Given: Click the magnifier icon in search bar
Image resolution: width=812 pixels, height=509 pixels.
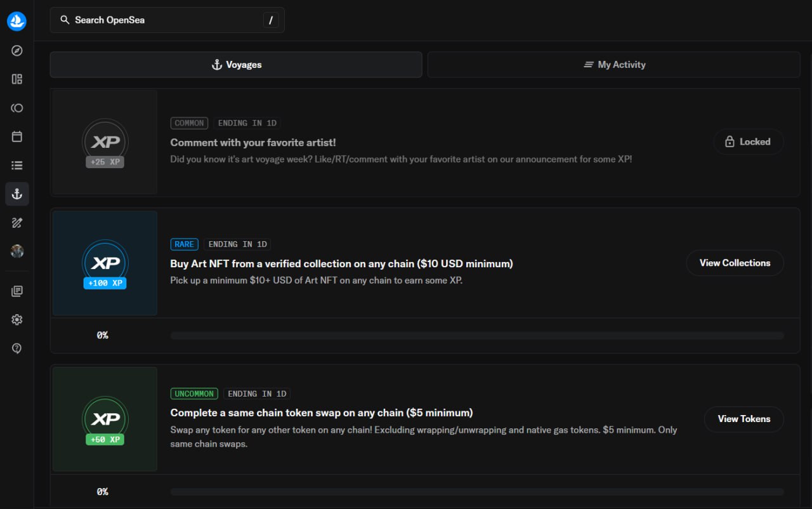Looking at the screenshot, I should 65,20.
